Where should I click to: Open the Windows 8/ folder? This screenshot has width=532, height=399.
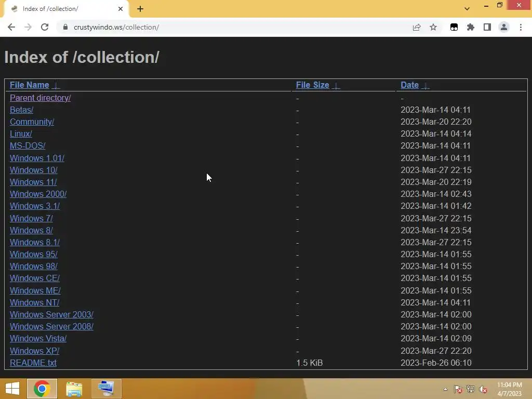(x=31, y=230)
